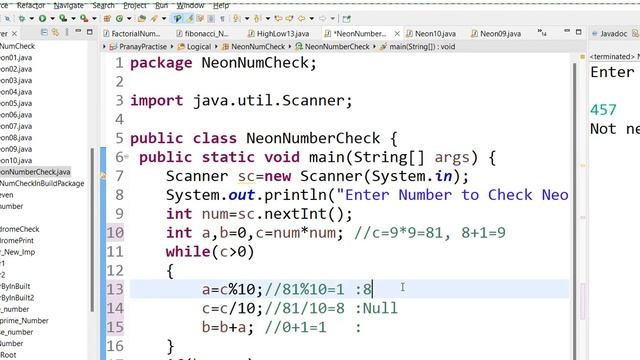Click the Search flashlight toolbar icon
Screen dimensions: 640x360
[x=154, y=18]
